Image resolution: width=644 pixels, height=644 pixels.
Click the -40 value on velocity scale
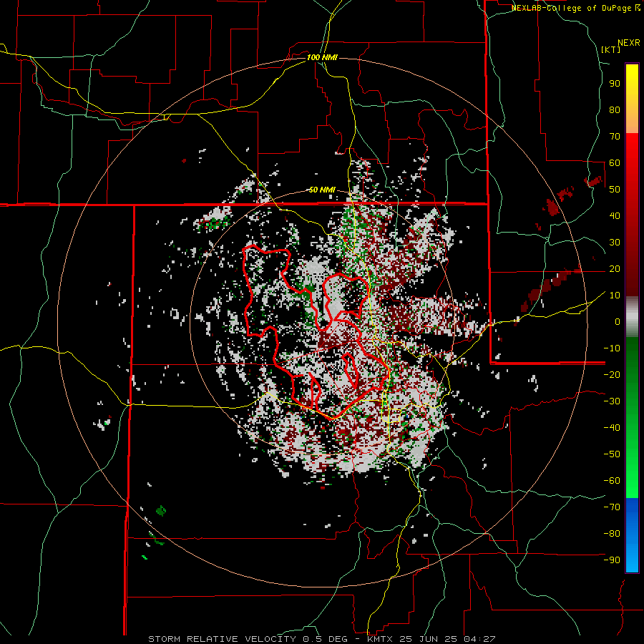click(612, 428)
